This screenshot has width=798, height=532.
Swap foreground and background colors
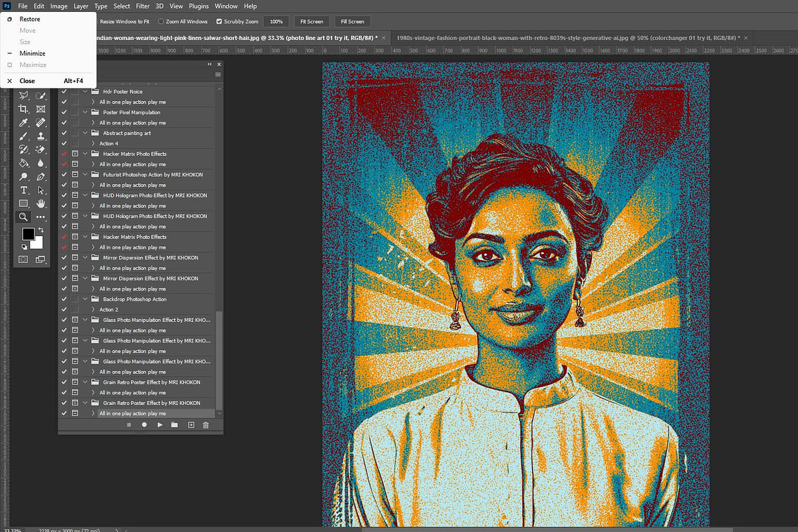pyautogui.click(x=41, y=230)
